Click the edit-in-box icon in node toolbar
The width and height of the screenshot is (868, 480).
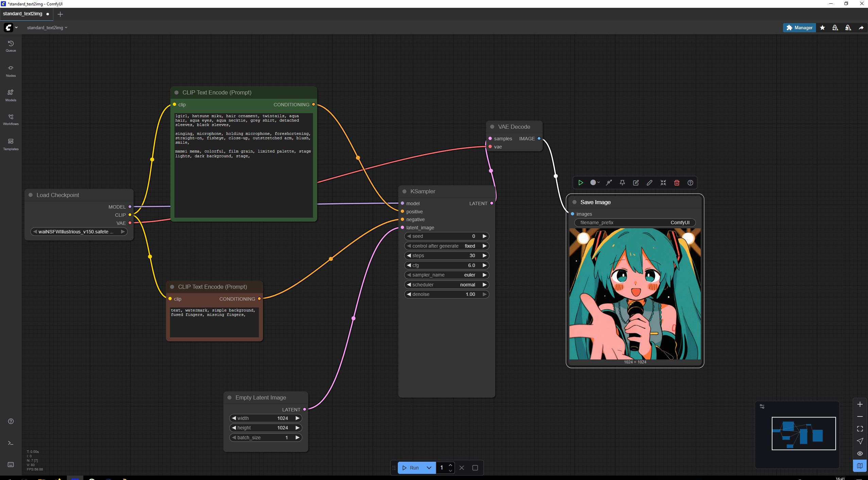[636, 183]
